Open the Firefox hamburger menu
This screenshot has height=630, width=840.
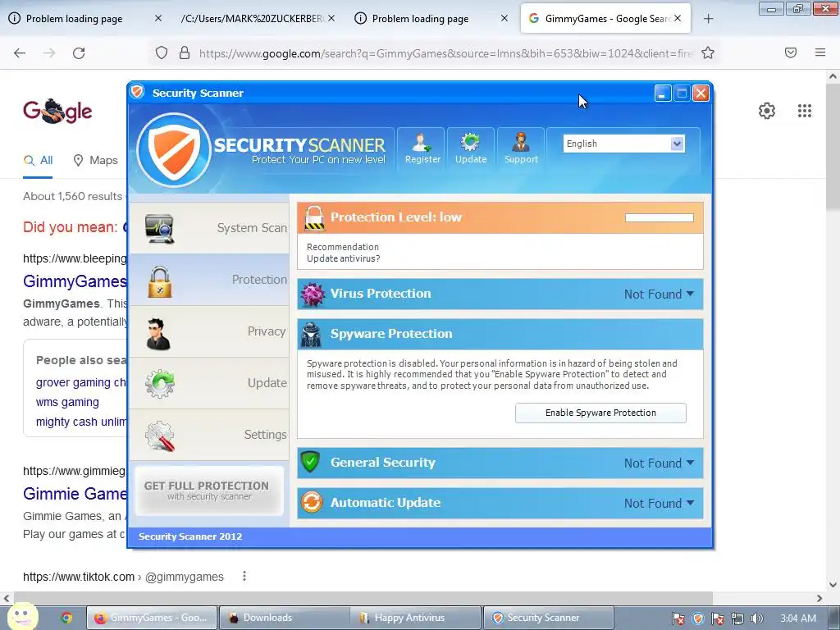[820, 52]
